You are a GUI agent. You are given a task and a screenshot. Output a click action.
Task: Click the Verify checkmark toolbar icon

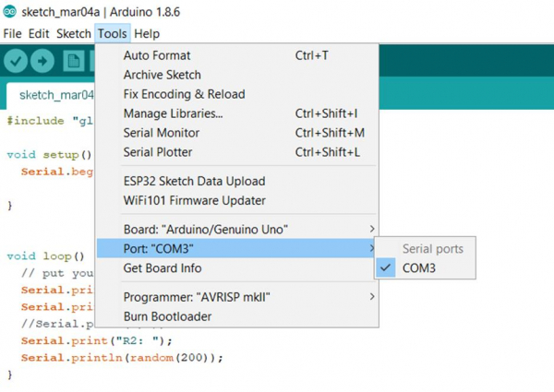pos(16,61)
